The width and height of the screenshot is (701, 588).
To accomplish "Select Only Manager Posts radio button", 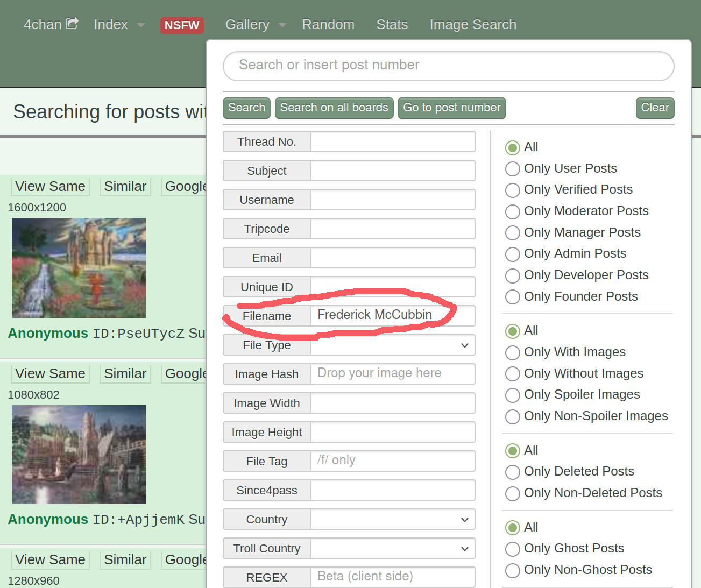I will [513, 233].
